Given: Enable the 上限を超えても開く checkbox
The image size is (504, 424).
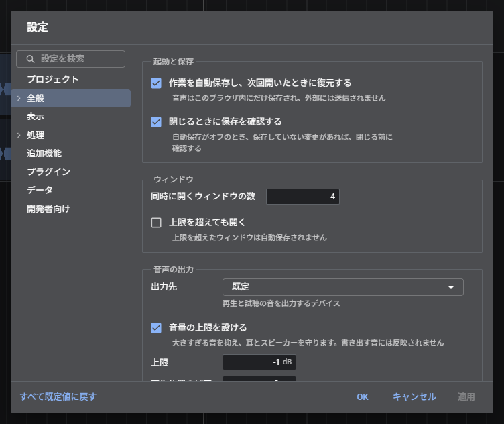Looking at the screenshot, I should pyautogui.click(x=156, y=223).
